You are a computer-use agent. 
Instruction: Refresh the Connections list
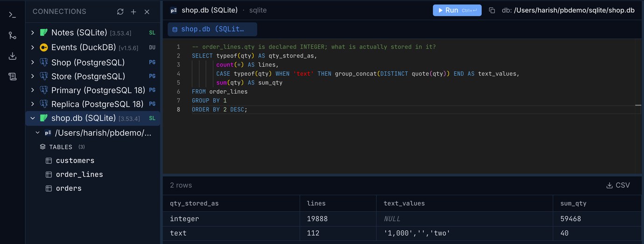click(x=120, y=12)
